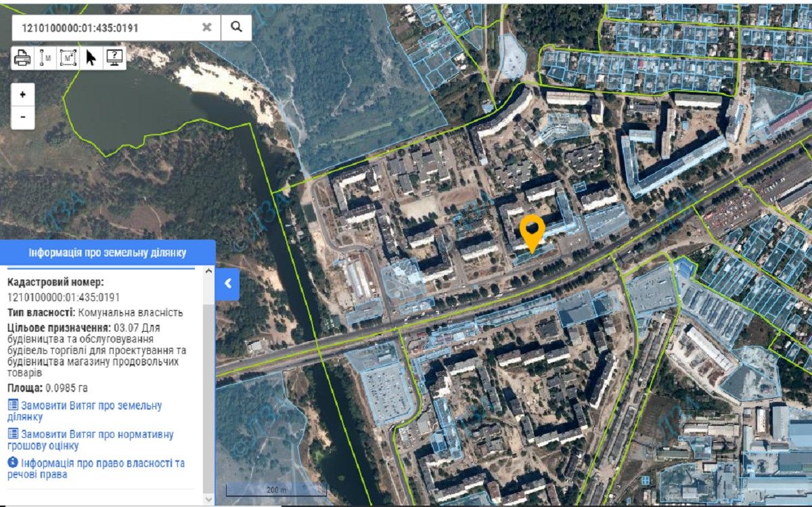
Task: Activate the arrow pointer selection tool
Action: coord(91,58)
